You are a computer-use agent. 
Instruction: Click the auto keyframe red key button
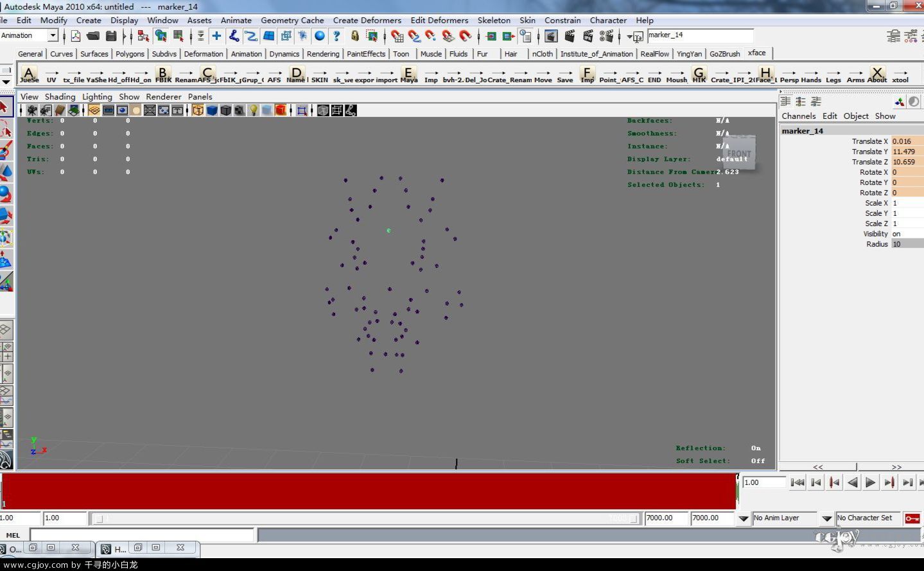(x=912, y=518)
